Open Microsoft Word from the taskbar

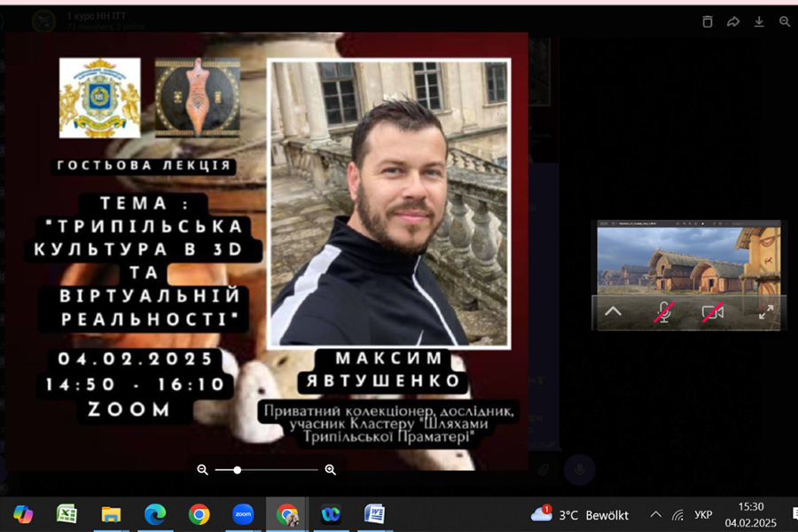coord(375,514)
